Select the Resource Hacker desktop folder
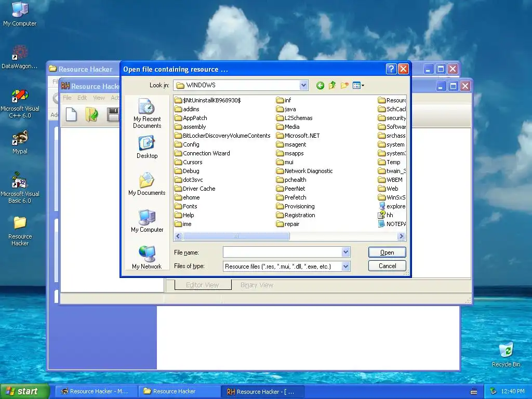532x399 pixels. pos(20,231)
